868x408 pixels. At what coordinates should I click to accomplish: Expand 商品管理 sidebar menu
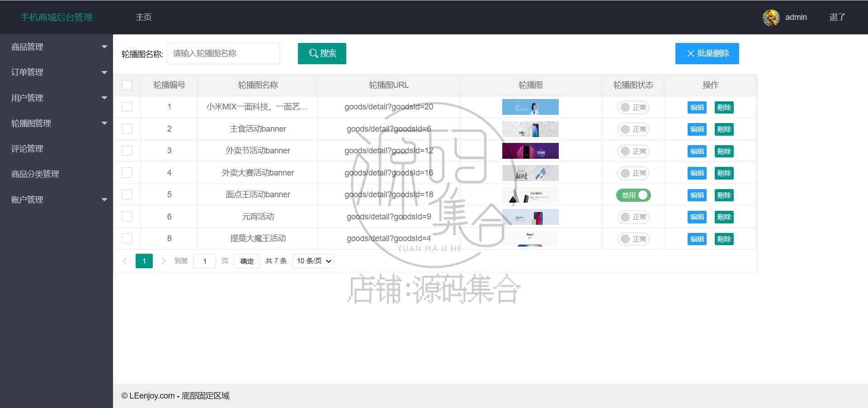57,47
